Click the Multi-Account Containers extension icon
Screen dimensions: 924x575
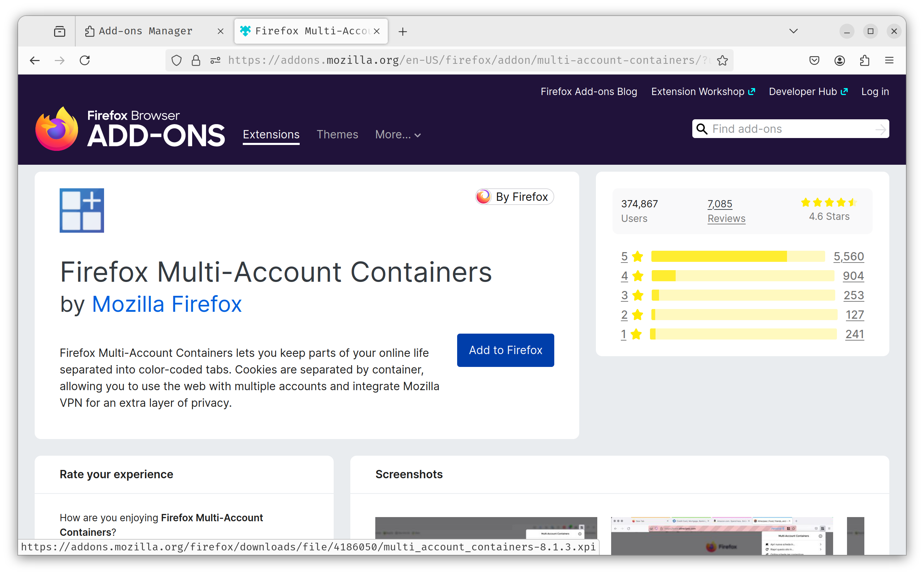pos(82,210)
